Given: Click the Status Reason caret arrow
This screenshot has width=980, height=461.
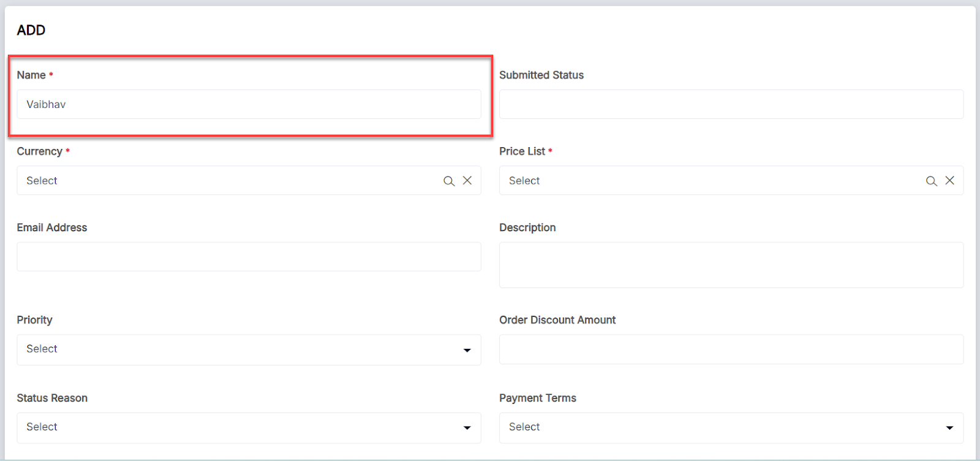Looking at the screenshot, I should [x=467, y=428].
